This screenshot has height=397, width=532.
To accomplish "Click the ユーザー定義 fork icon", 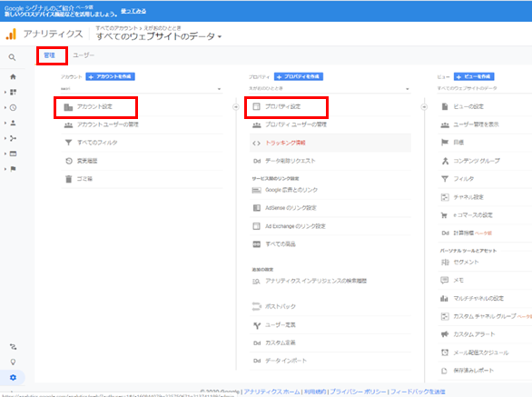I will 257,325.
